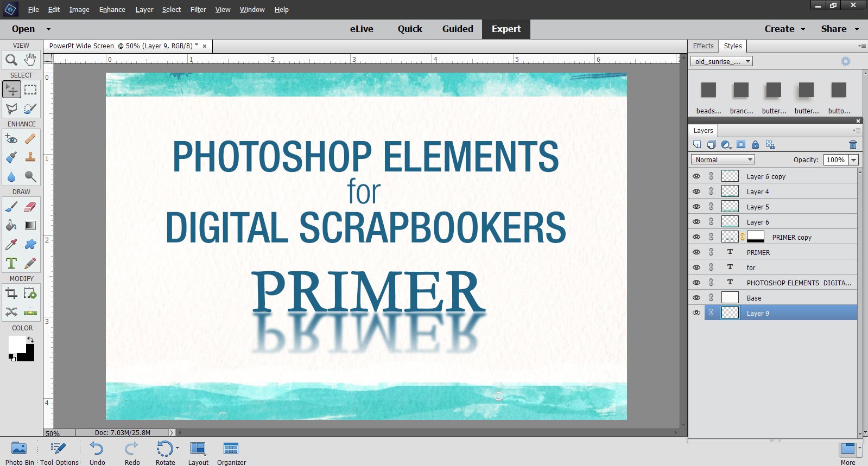The height and width of the screenshot is (466, 868).
Task: Switch to the Effects tab
Action: [x=703, y=46]
